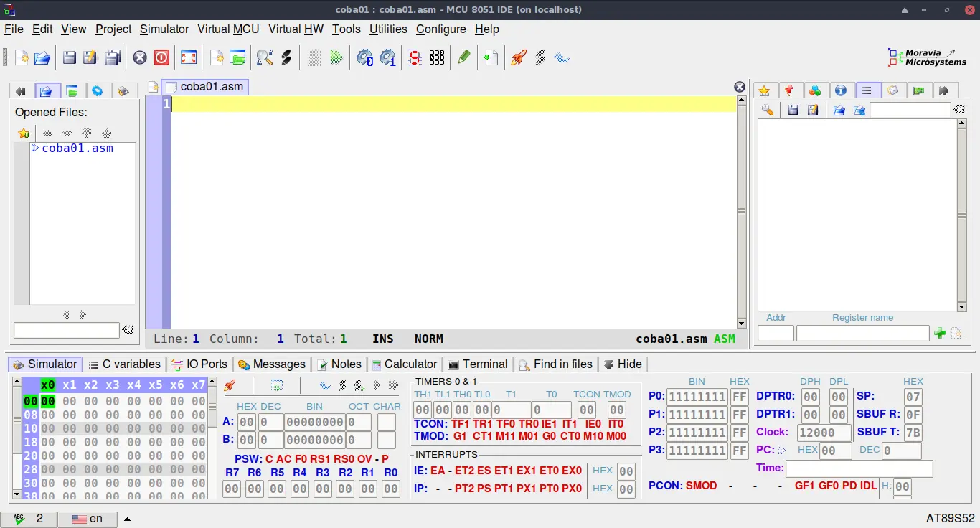Screen dimensions: 980x528
Task: Expand tray arrow next to keyboard layout
Action: 127,519
